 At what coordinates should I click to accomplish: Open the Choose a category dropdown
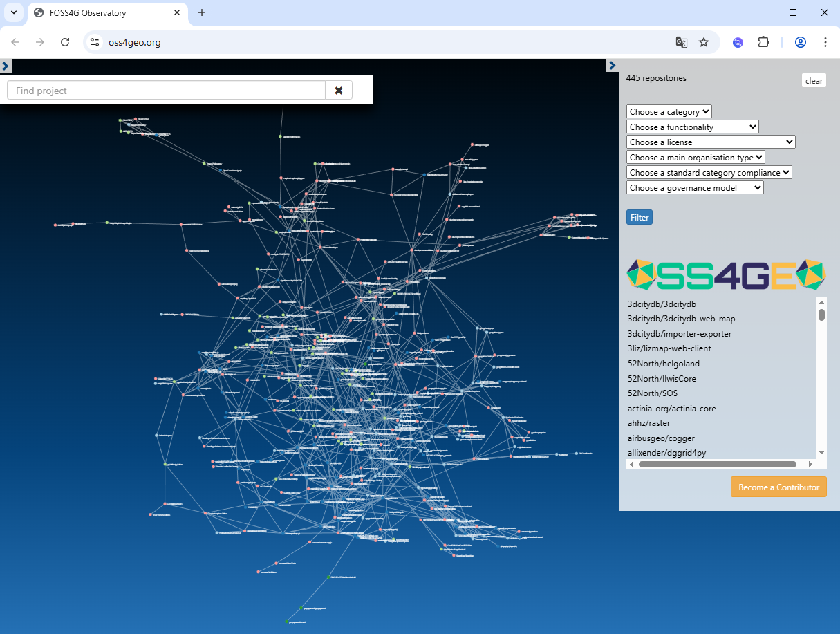(669, 112)
